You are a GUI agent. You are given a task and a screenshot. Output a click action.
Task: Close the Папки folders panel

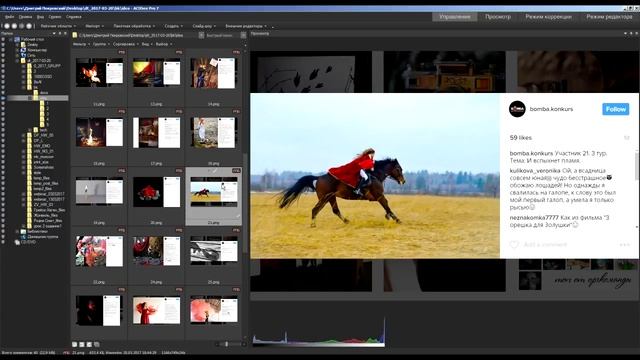click(65, 33)
